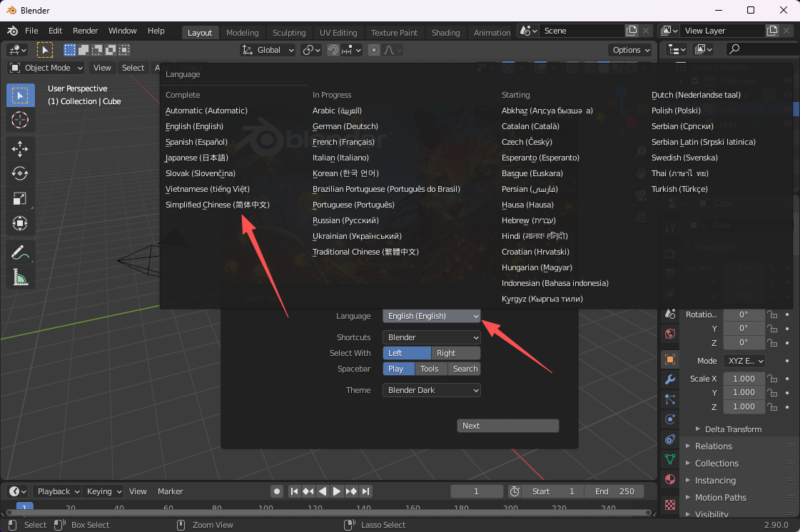This screenshot has width=800, height=532.
Task: Switch to the Shading workspace tab
Action: pos(445,32)
